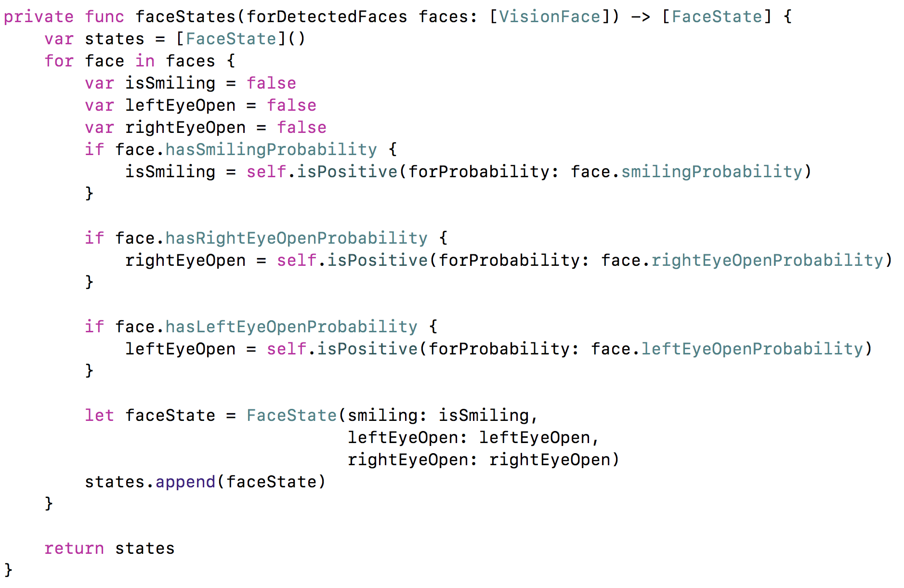Click the false value assigned to leftEyeOpen
904x588 pixels.
click(291, 105)
